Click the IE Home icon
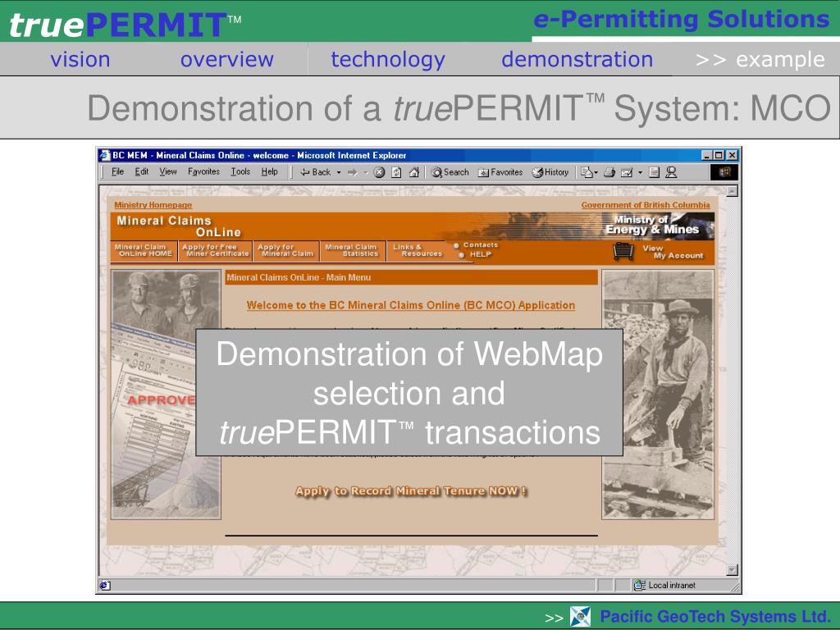Image resolution: width=840 pixels, height=630 pixels. click(x=414, y=172)
